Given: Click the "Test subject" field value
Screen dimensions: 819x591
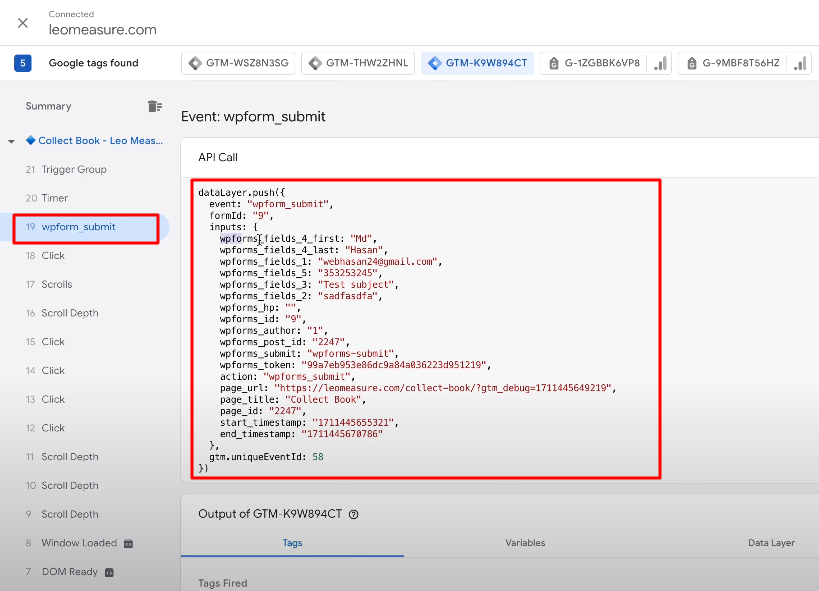Looking at the screenshot, I should point(356,285).
